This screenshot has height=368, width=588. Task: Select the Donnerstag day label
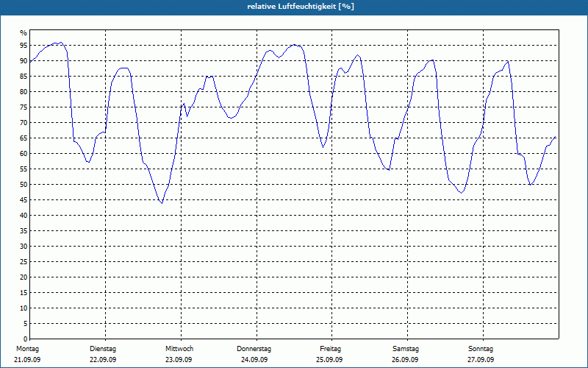254,349
